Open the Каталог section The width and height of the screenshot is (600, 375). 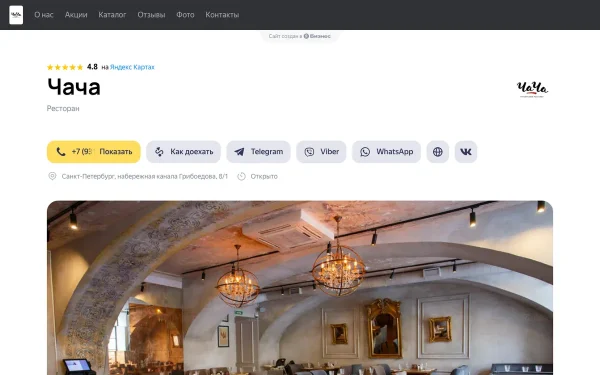pyautogui.click(x=112, y=15)
